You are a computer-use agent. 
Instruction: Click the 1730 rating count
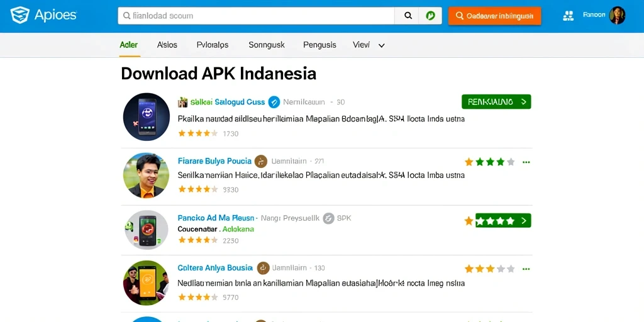coord(230,133)
